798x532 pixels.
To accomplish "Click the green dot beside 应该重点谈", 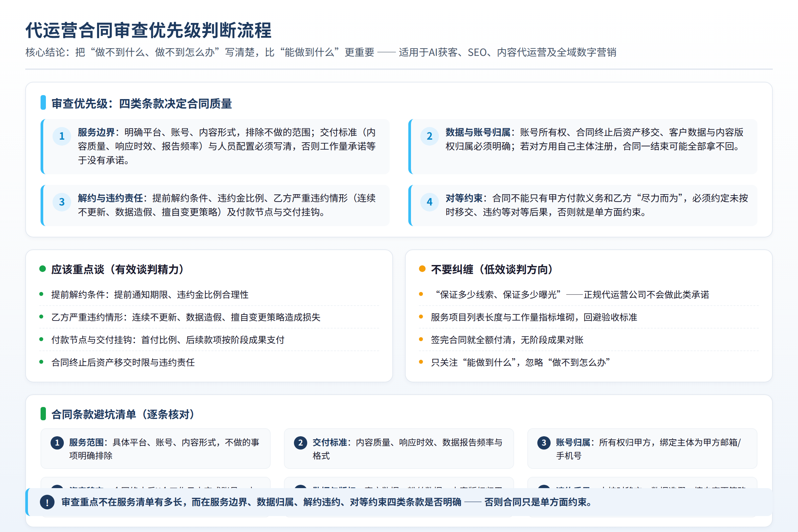I will pos(43,269).
